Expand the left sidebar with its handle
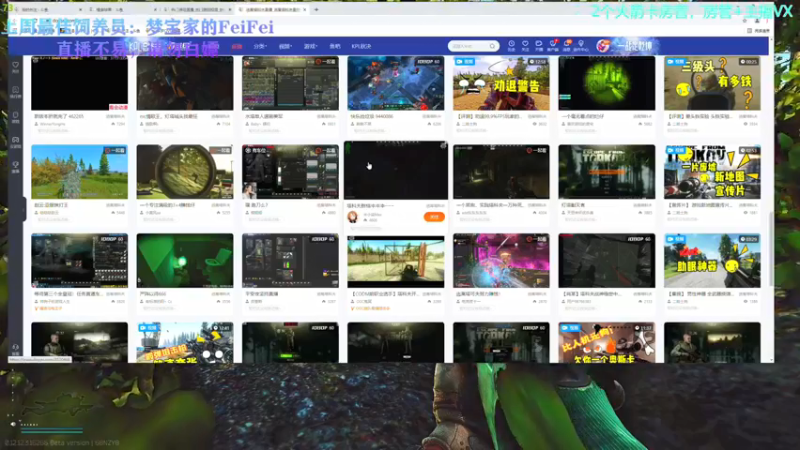 coord(23,209)
